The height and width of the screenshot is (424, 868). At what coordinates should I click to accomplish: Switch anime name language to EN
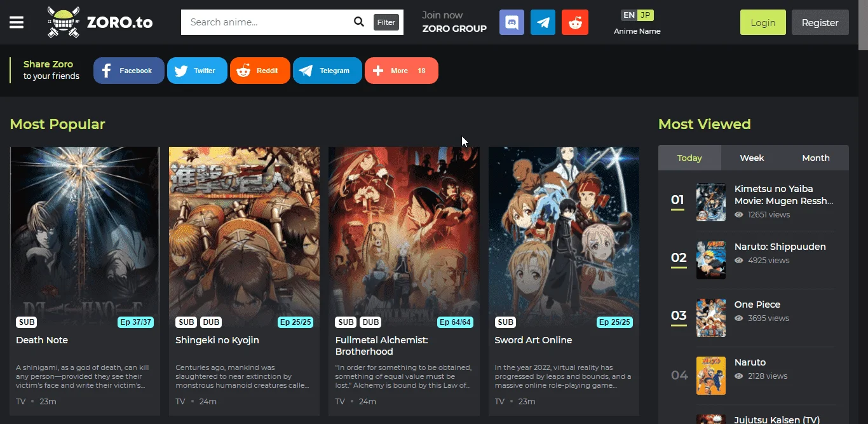tap(629, 15)
